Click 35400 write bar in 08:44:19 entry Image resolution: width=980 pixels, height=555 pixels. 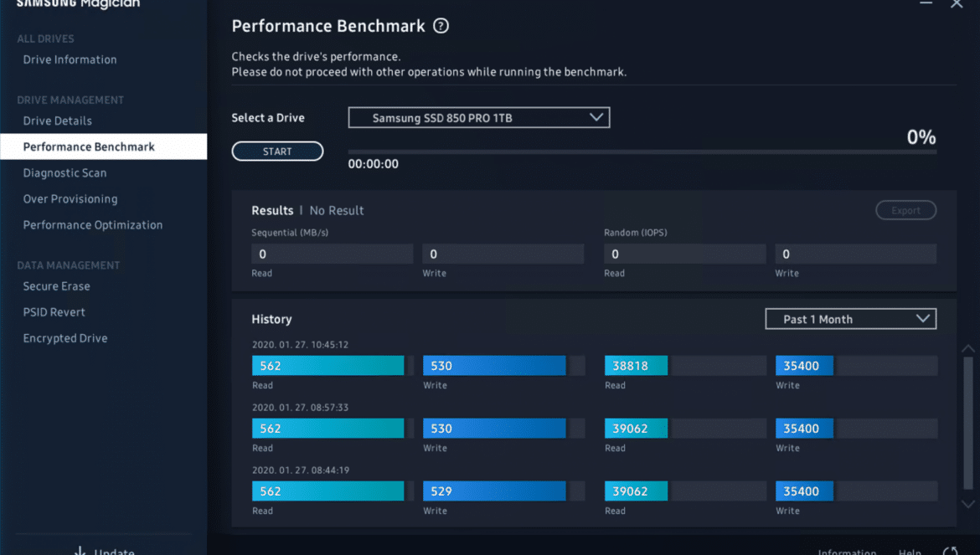(804, 491)
